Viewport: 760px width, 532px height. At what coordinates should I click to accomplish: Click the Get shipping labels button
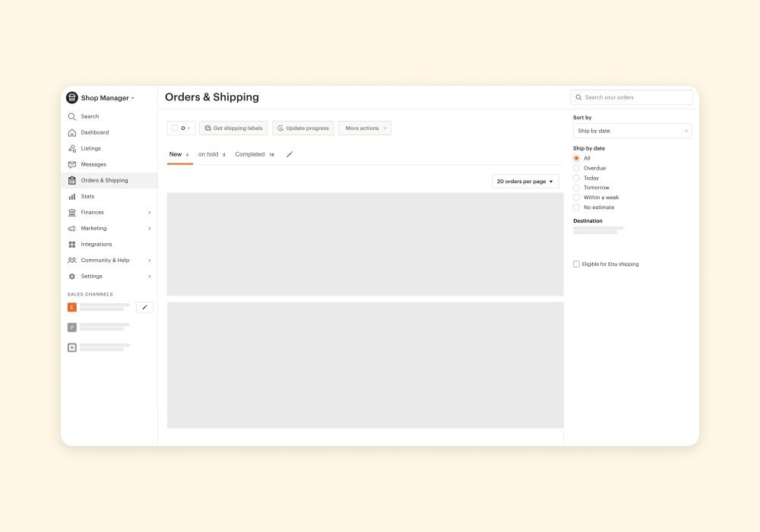233,128
